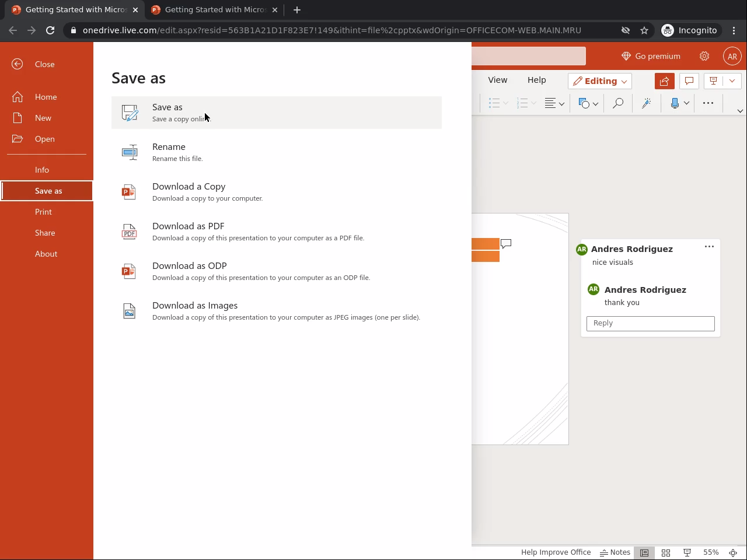
Task: Click the Save as floppy-pencil icon
Action: (130, 113)
